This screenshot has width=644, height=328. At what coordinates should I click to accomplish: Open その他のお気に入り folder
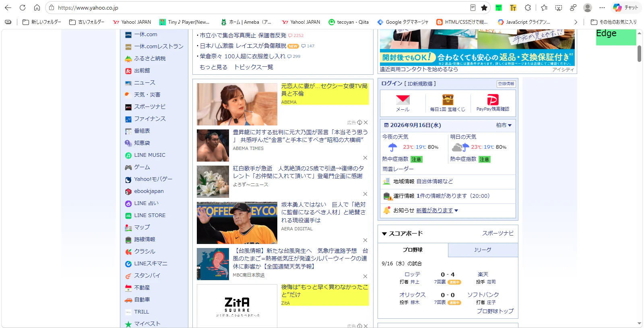[613, 22]
